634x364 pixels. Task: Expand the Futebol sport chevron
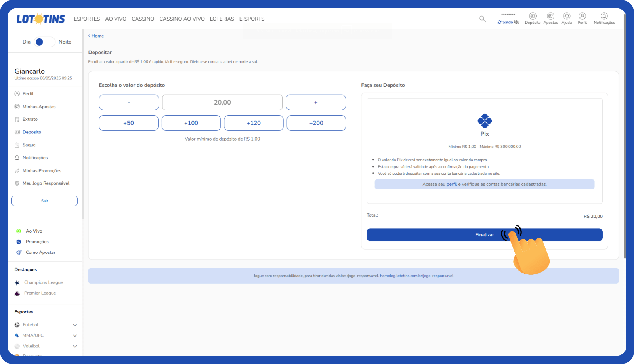pyautogui.click(x=75, y=325)
